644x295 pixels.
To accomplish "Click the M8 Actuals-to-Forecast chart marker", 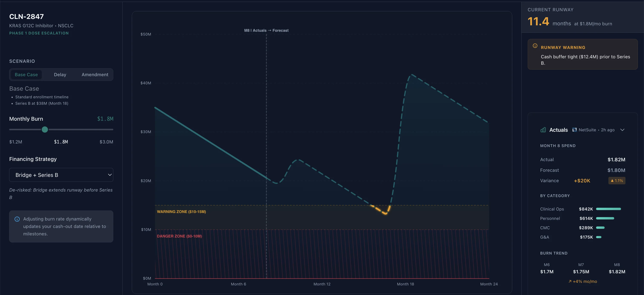I will pyautogui.click(x=266, y=30).
